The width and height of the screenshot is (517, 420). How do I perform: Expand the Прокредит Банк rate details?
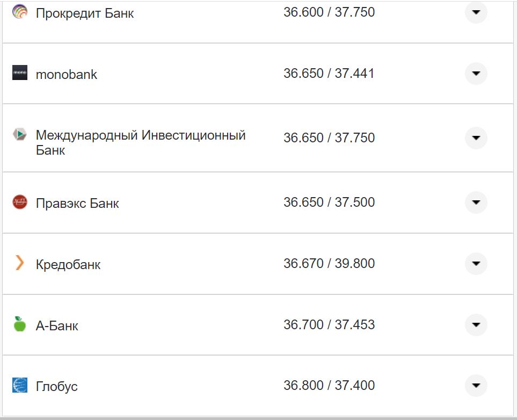(476, 12)
